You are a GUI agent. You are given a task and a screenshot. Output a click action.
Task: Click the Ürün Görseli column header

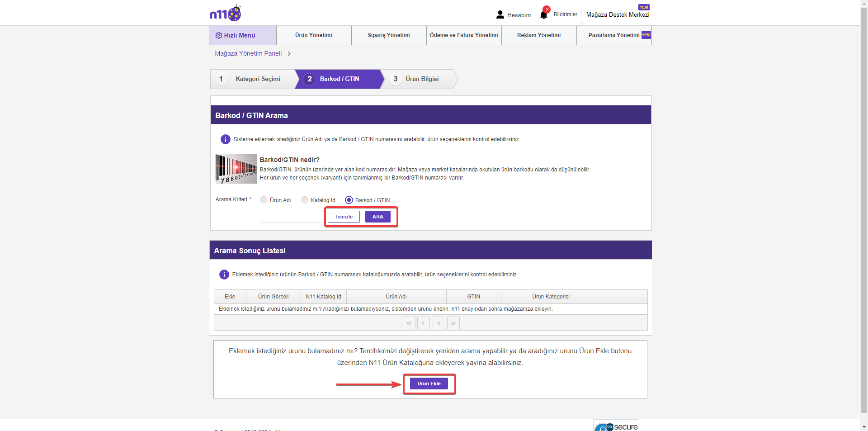tap(274, 297)
